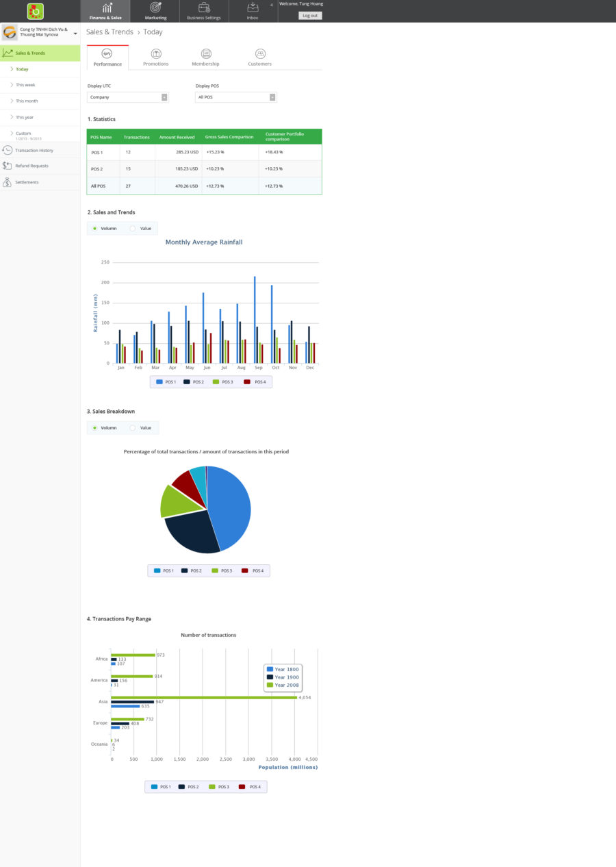Switch to the Membership tab
The height and width of the screenshot is (867, 616).
(205, 58)
